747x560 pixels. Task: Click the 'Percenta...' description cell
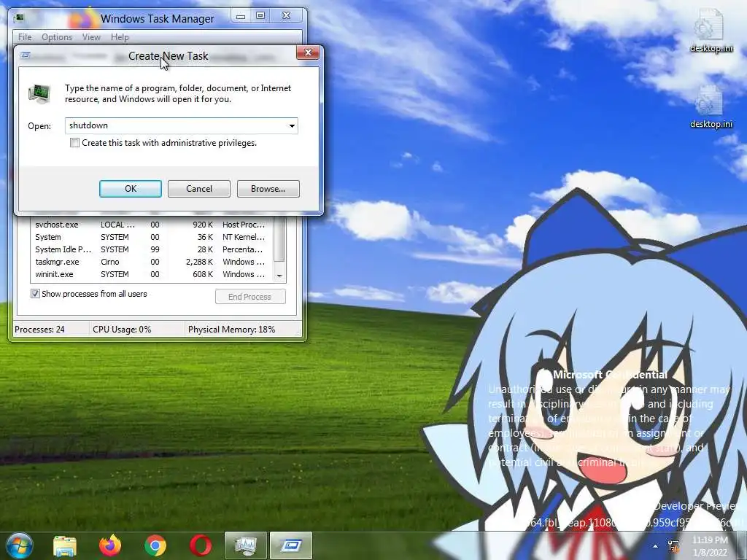(242, 249)
